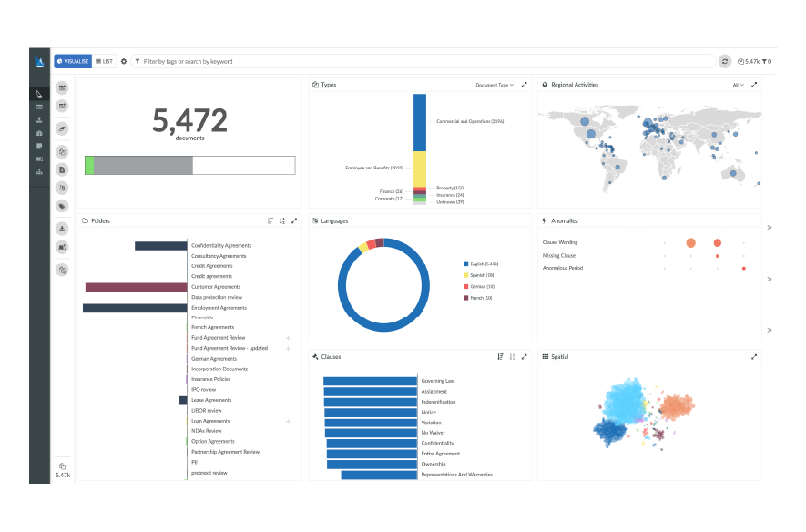Click the green segment of the documents progress bar
This screenshot has width=806, height=532.
89,166
